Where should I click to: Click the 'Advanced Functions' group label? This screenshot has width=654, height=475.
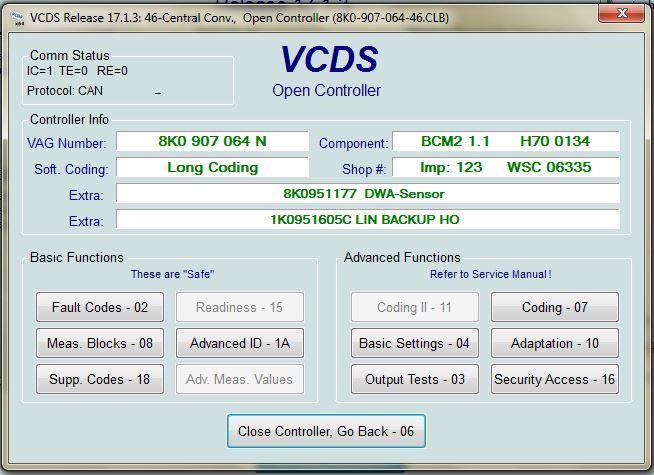402,257
